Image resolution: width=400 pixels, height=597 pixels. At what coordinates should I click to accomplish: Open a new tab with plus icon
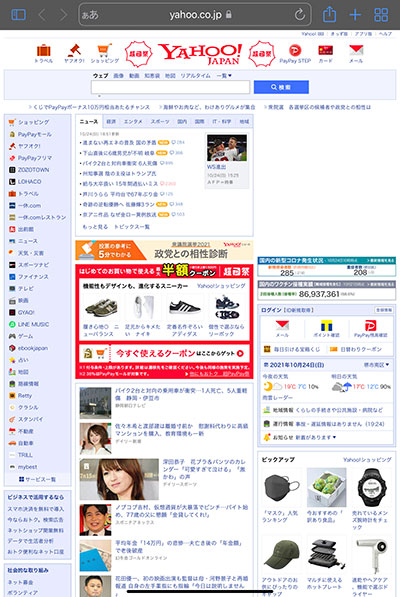point(355,15)
